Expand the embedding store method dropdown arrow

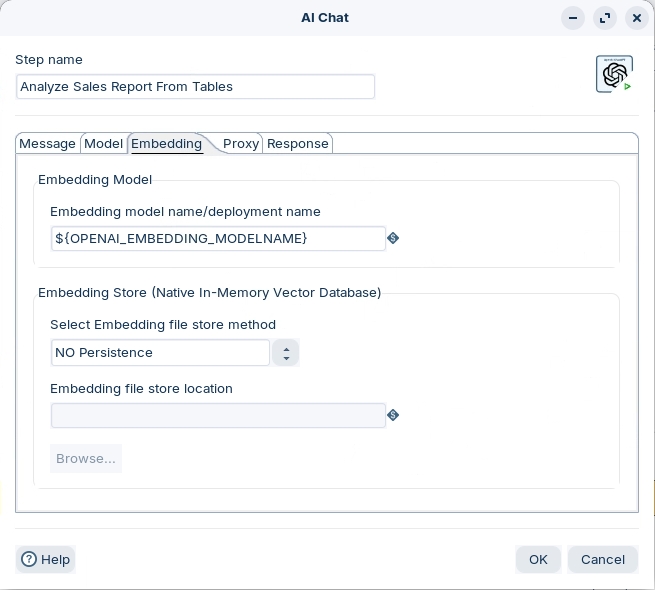point(286,353)
